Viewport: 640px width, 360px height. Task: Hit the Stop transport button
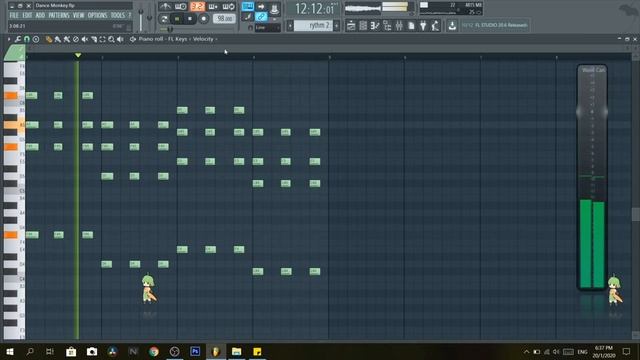click(190, 19)
